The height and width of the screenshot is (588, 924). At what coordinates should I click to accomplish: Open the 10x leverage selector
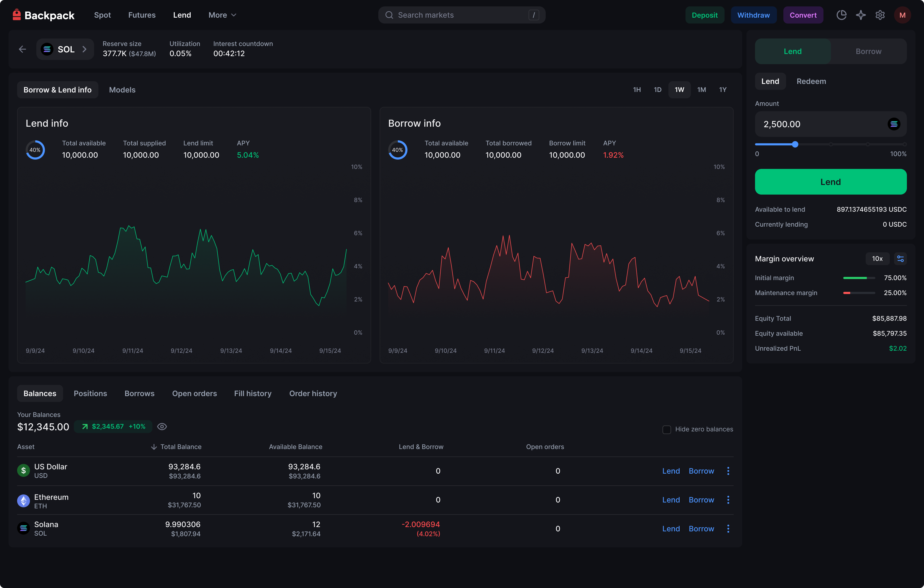click(877, 259)
